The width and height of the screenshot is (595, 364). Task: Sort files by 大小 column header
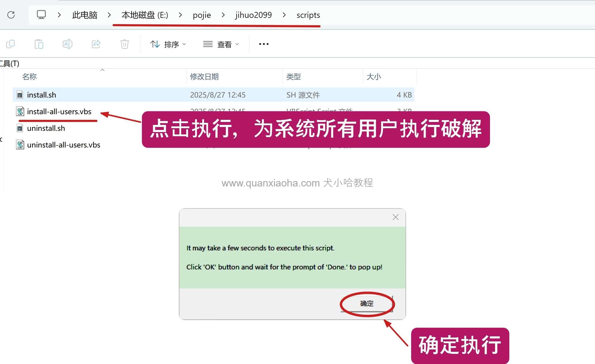point(375,76)
